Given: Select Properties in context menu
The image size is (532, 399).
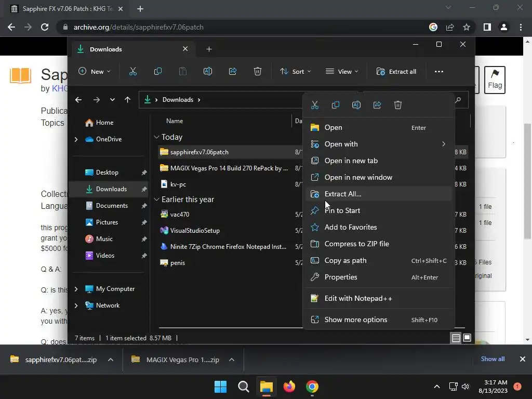Looking at the screenshot, I should tap(378, 277).
